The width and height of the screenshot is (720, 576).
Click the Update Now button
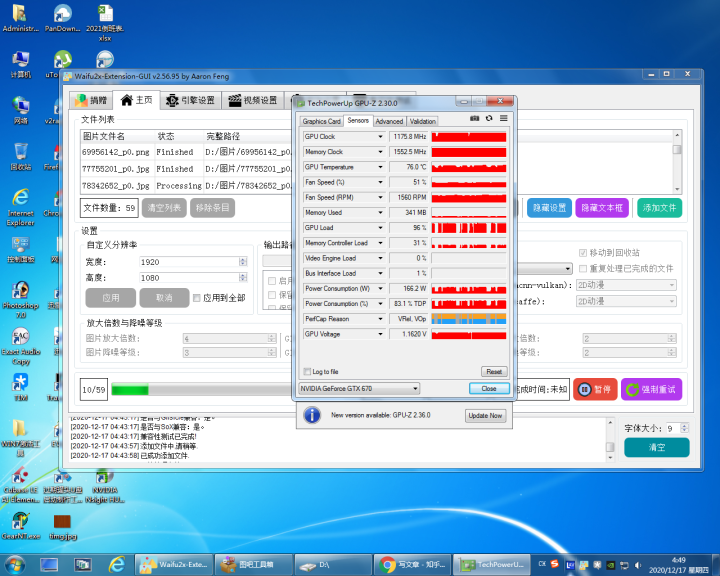click(485, 416)
